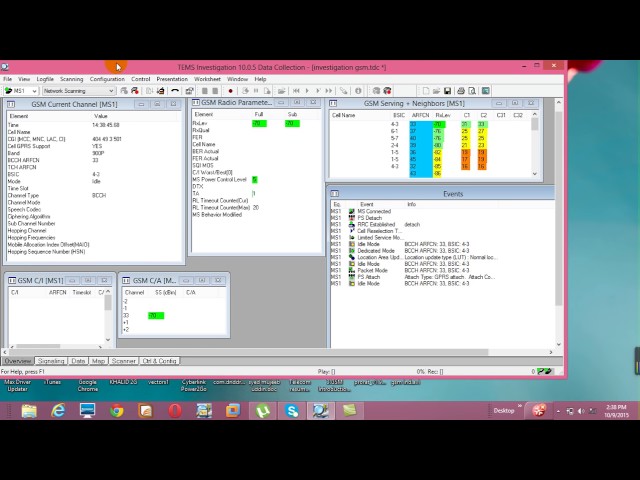Open the Network Scanning combo box
The width and height of the screenshot is (640, 480).
click(78, 91)
